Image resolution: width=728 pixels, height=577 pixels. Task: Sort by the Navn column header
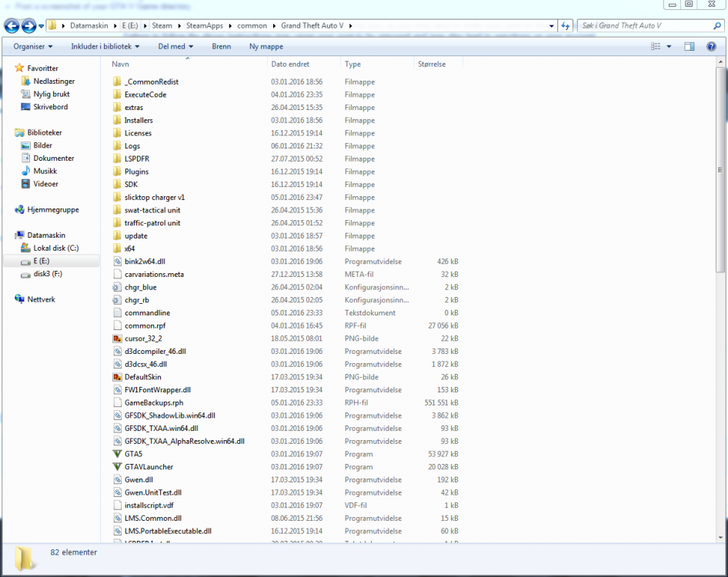point(120,64)
